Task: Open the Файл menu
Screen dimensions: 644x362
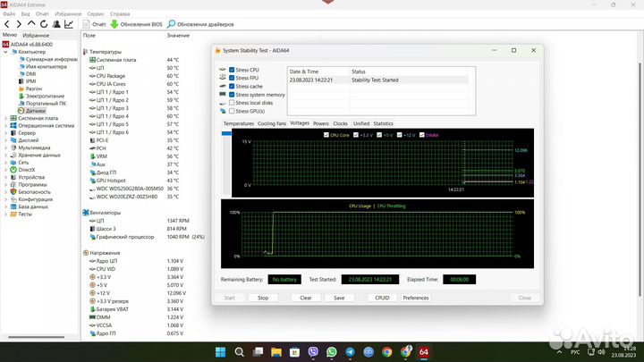Action: tap(9, 14)
